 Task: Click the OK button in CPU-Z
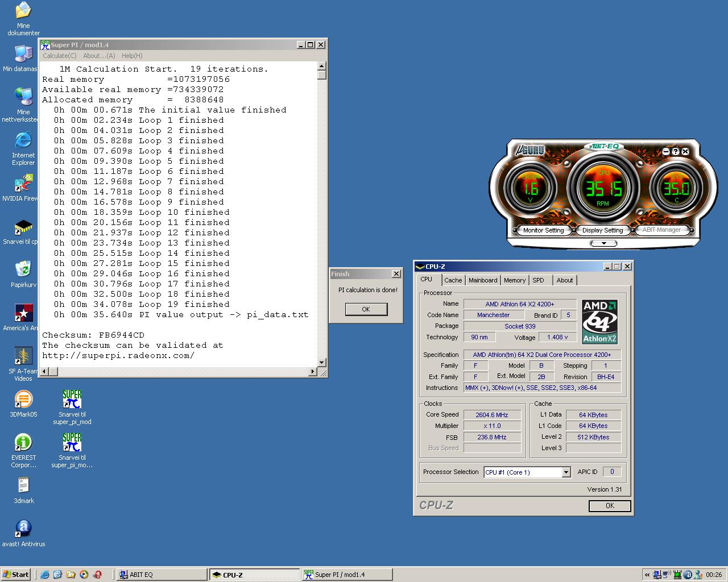(610, 505)
